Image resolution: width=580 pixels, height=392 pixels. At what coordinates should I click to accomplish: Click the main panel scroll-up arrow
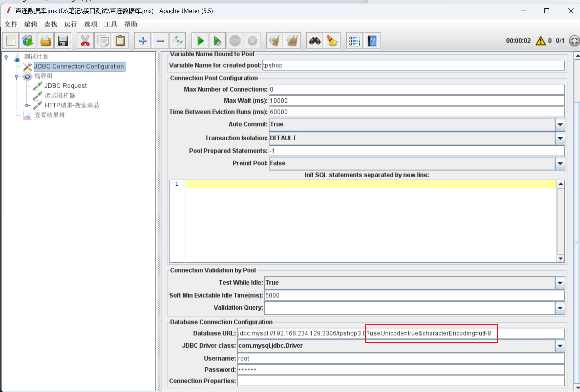click(577, 56)
